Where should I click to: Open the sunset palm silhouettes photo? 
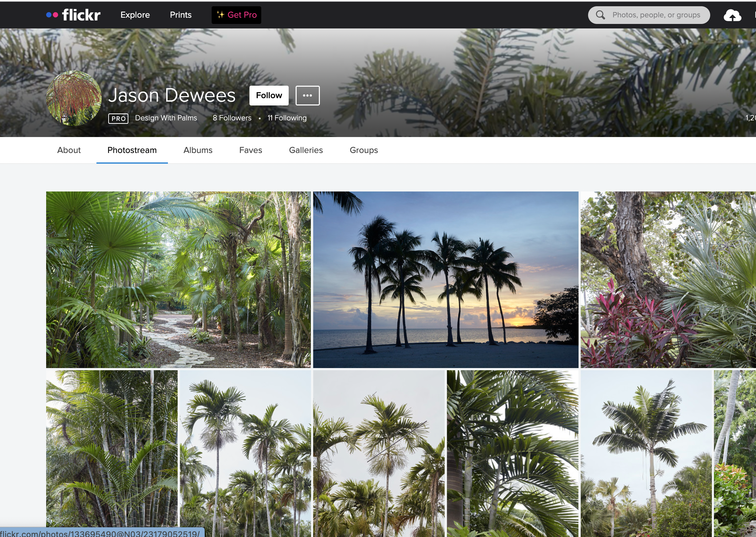[x=445, y=279]
